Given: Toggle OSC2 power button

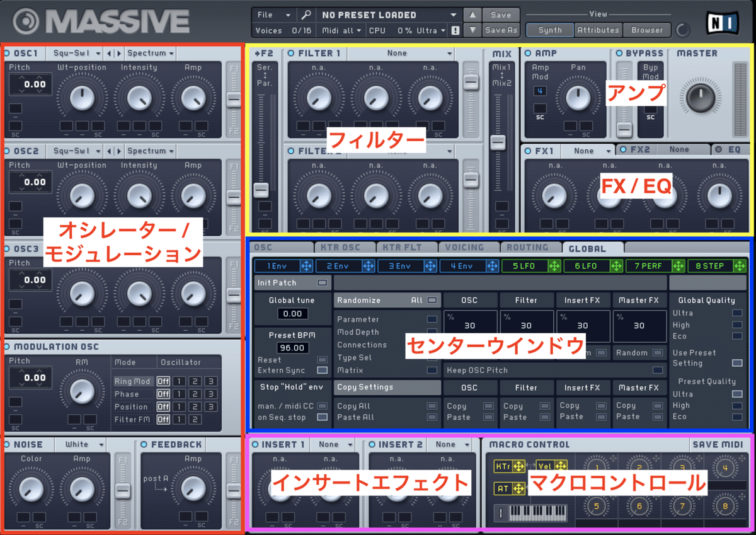Looking at the screenshot, I should coord(7,151).
